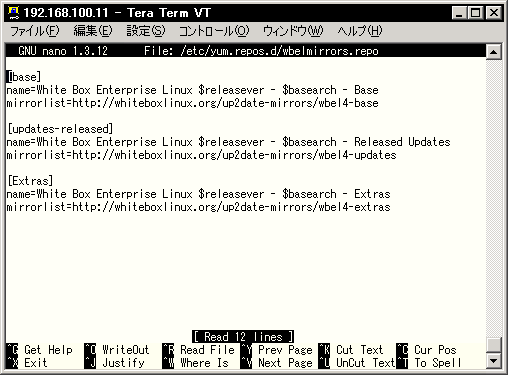Click the name line ending in Extras
Screen dimensions: 508x375
tap(198, 194)
